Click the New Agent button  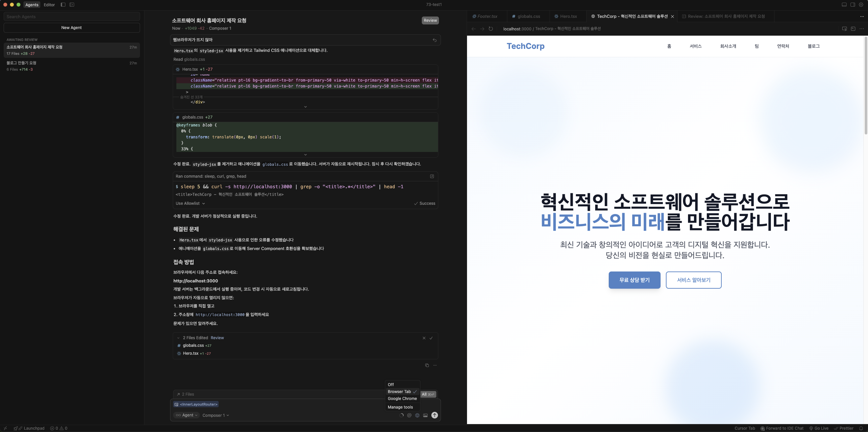click(x=71, y=28)
